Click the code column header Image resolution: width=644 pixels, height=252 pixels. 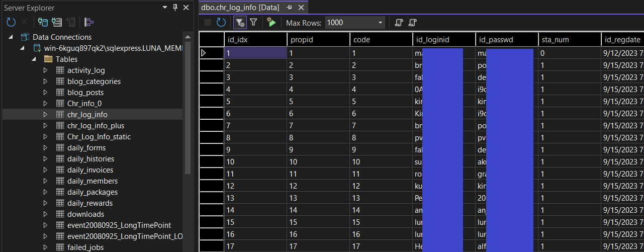point(382,40)
